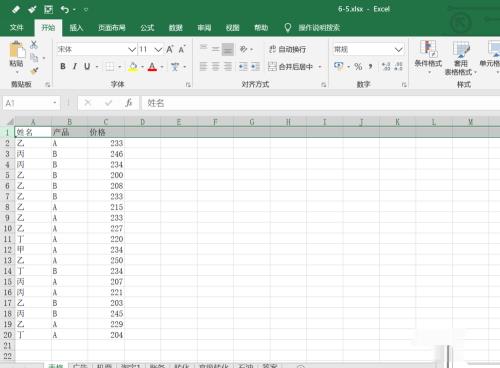Click the increase decimal icon
500x368 pixels.
click(386, 67)
